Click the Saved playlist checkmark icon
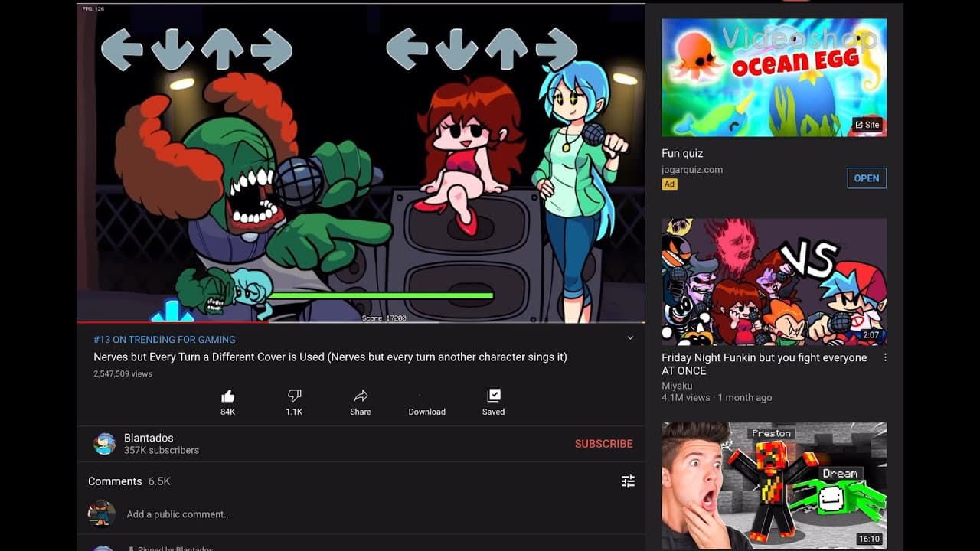 tap(494, 396)
